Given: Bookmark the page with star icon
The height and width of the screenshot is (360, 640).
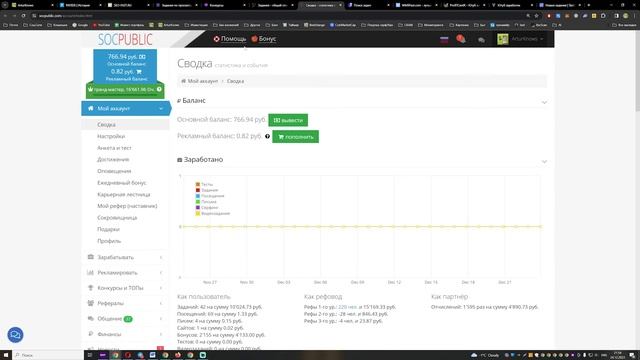Looking at the screenshot, I should (536, 16).
